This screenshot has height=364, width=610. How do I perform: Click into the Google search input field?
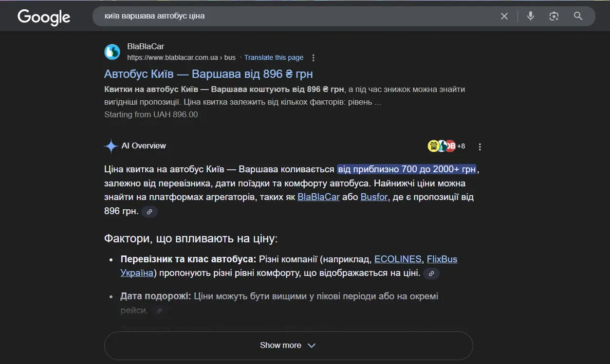(x=292, y=16)
